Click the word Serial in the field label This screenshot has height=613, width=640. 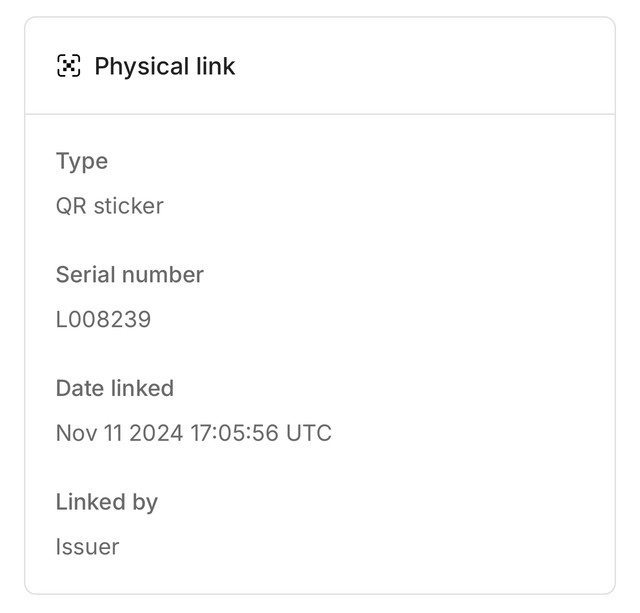click(x=85, y=275)
